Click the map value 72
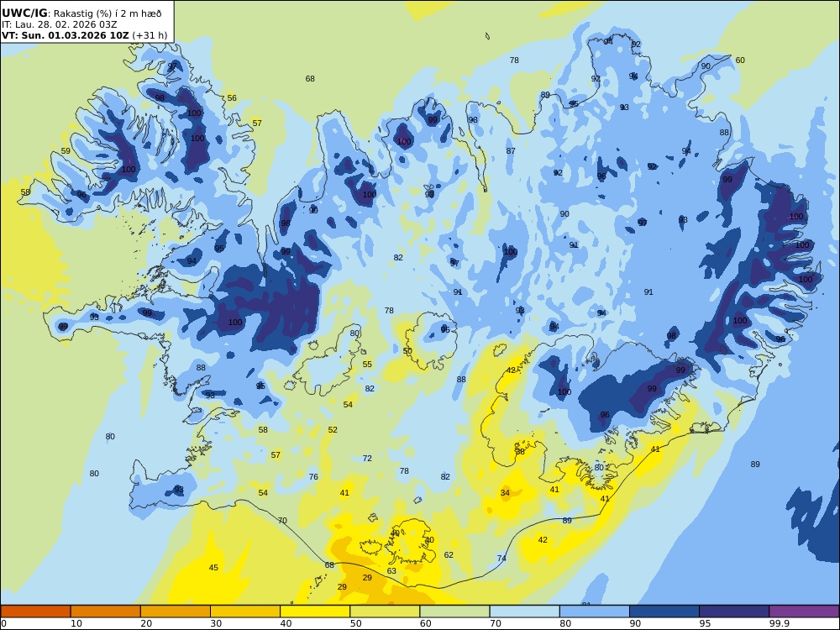The image size is (840, 630). [367, 459]
